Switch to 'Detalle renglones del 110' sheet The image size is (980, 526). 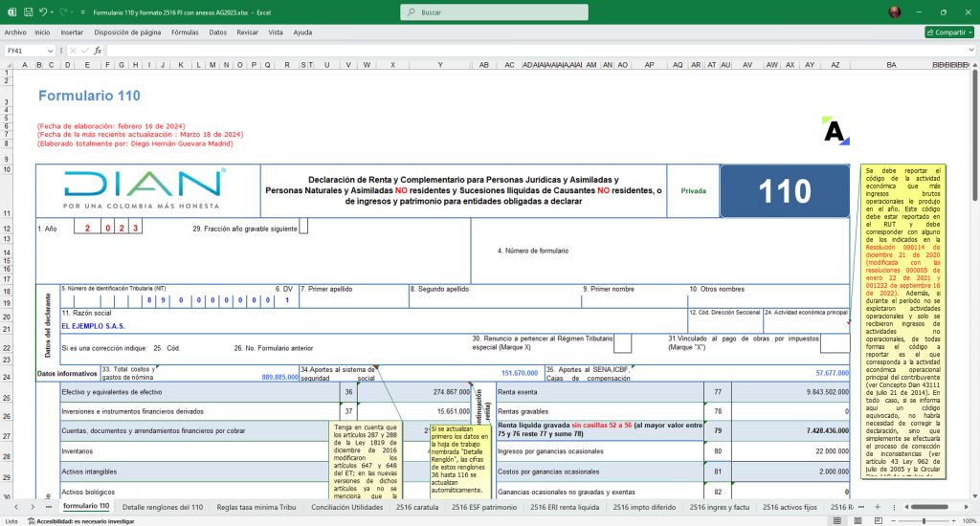(163, 507)
